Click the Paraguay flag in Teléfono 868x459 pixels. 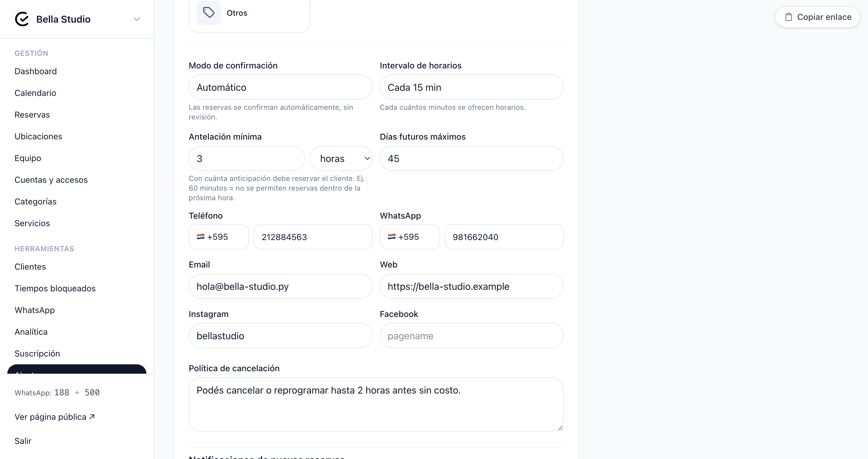click(x=200, y=237)
